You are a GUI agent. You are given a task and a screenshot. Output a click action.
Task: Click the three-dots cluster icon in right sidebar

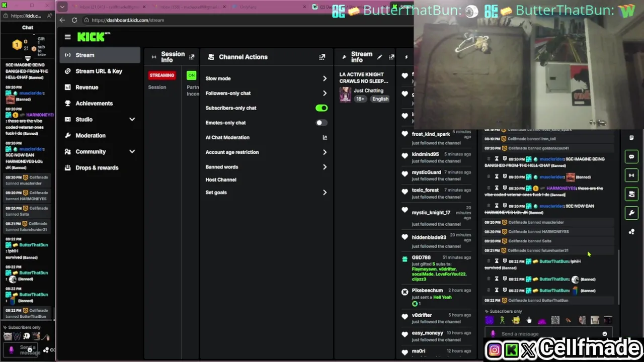[x=631, y=232]
